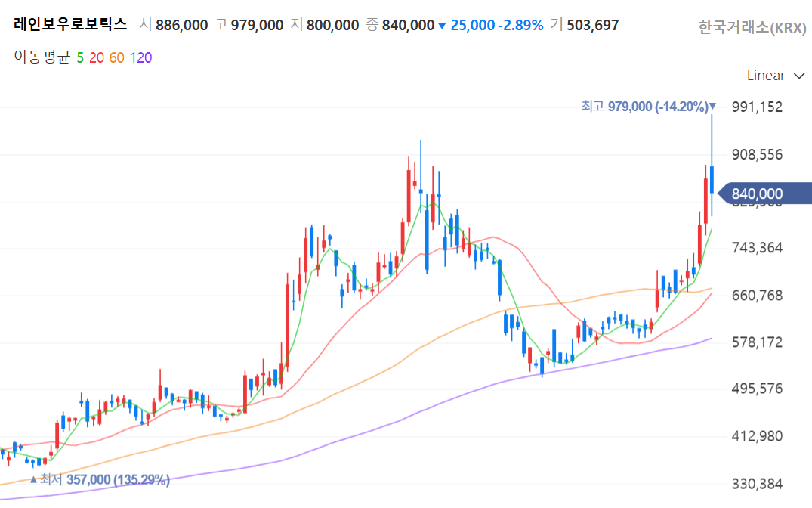Click the 이동평균 label

click(x=42, y=57)
